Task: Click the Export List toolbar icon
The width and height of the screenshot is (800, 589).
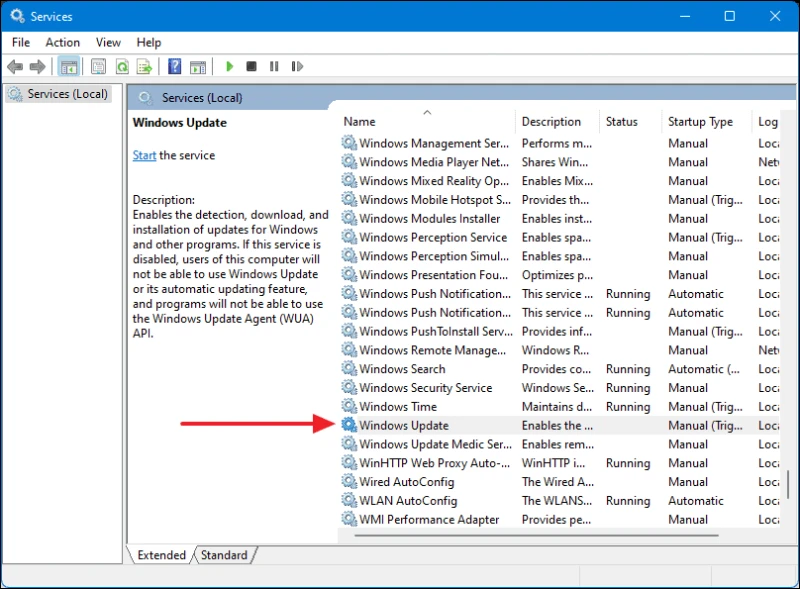Action: click(144, 66)
